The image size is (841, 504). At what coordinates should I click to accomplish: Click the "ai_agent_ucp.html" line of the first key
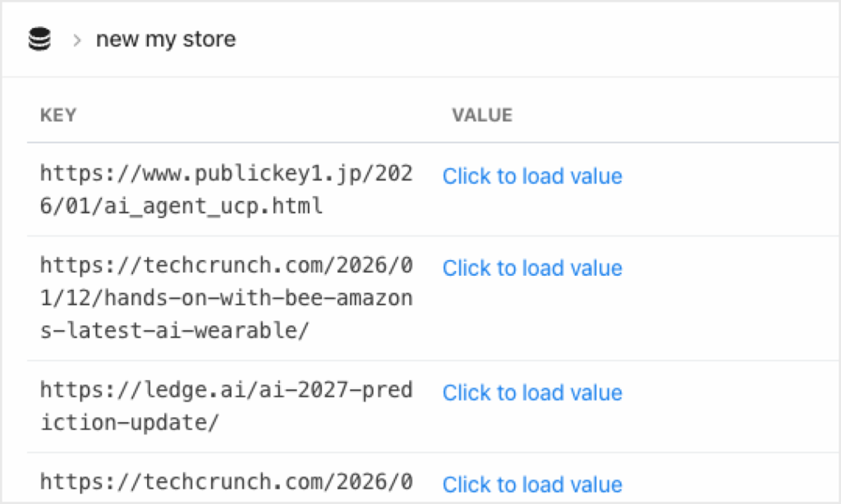tap(181, 206)
